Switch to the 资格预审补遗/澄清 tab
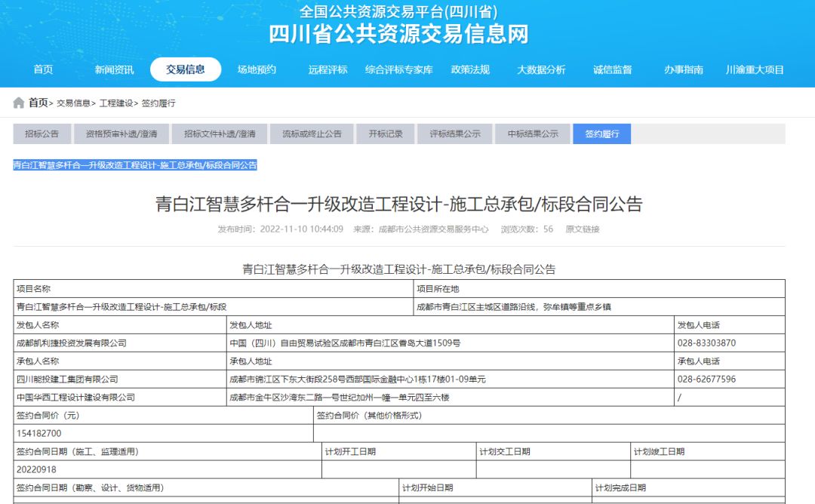815x504 pixels. (x=125, y=133)
